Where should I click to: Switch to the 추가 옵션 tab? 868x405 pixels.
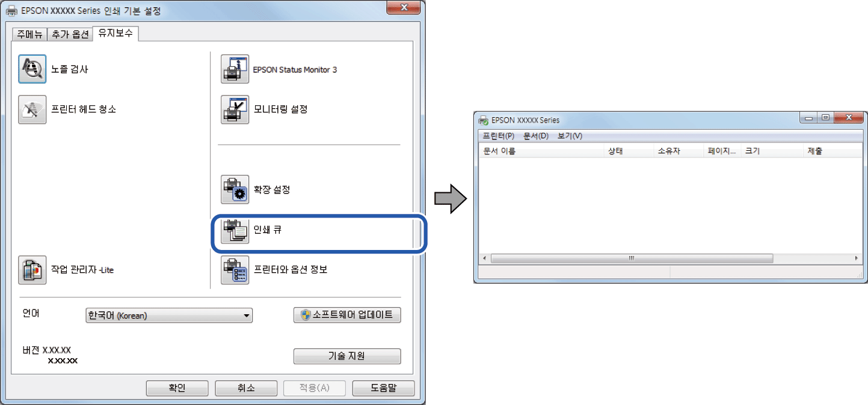(x=69, y=34)
